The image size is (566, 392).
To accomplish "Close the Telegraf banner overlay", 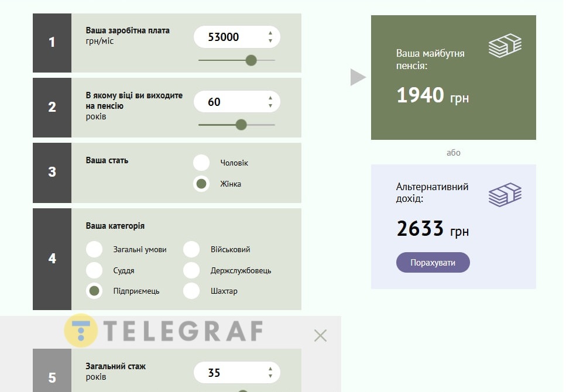I will point(320,335).
